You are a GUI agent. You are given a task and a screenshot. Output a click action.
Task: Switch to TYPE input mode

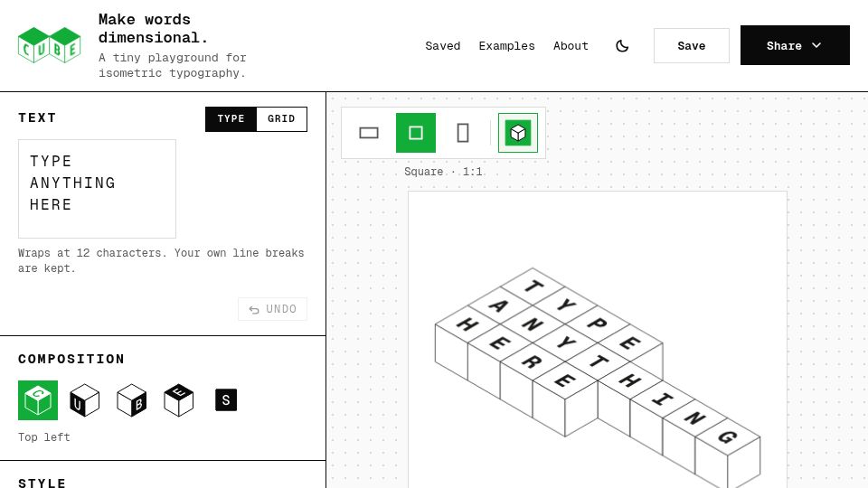(x=231, y=119)
